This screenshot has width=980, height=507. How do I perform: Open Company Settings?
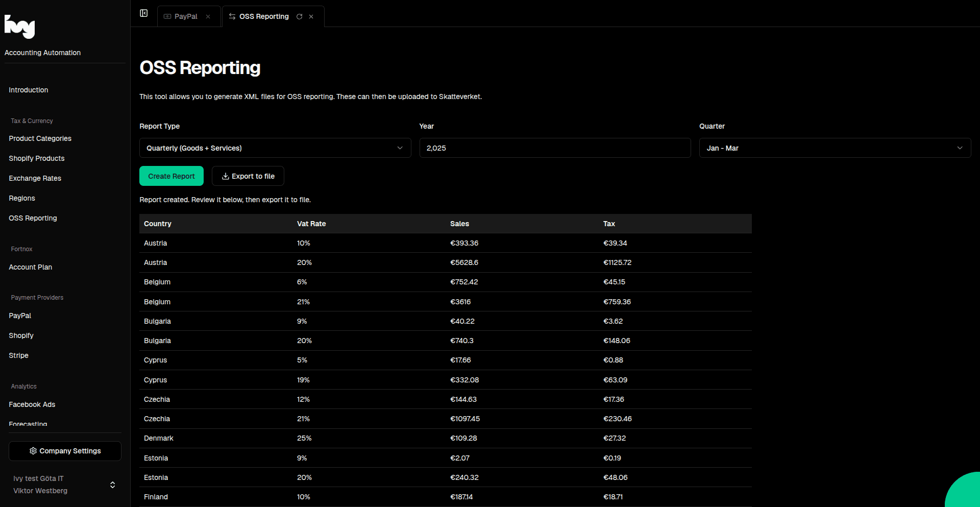pyautogui.click(x=65, y=451)
